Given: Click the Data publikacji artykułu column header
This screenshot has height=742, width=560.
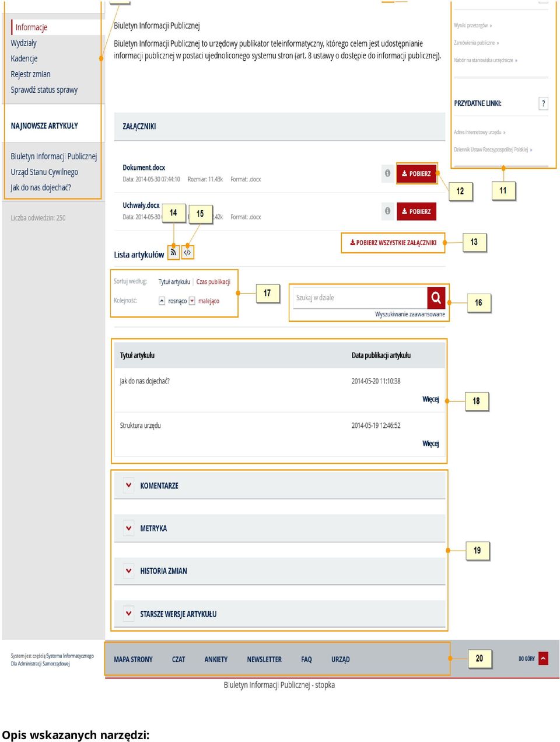Looking at the screenshot, I should [x=381, y=355].
